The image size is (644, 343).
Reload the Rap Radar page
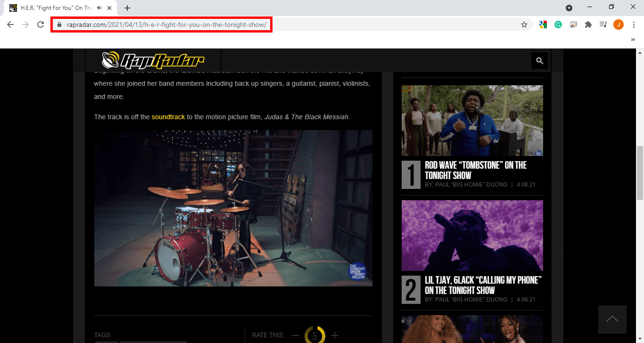(x=41, y=24)
